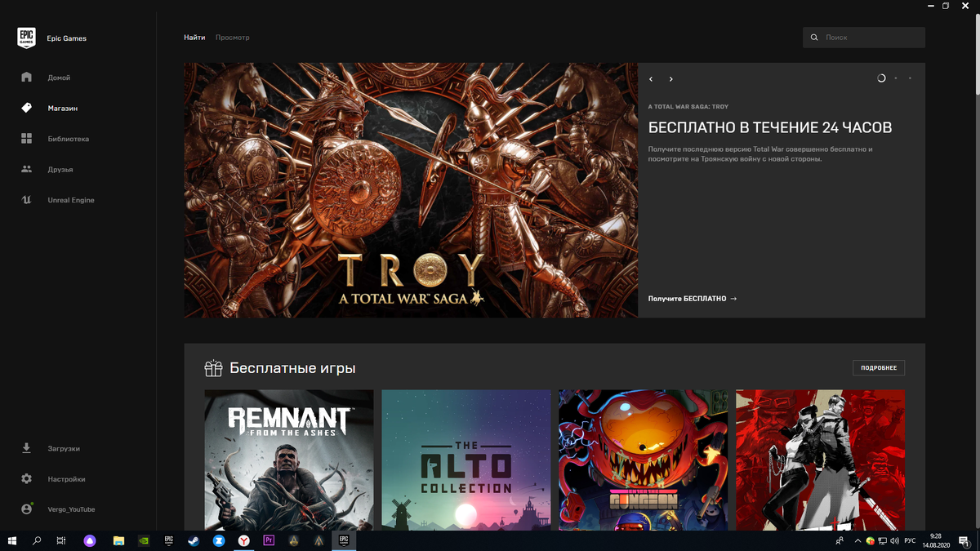Open the People icon in the system tray
The height and width of the screenshot is (551, 980).
click(840, 540)
